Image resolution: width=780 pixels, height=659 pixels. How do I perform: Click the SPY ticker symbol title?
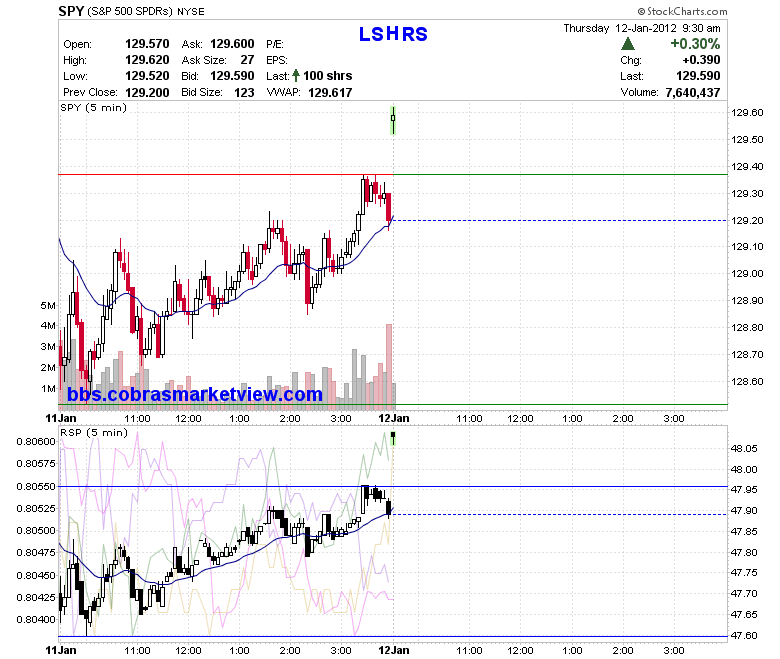71,11
